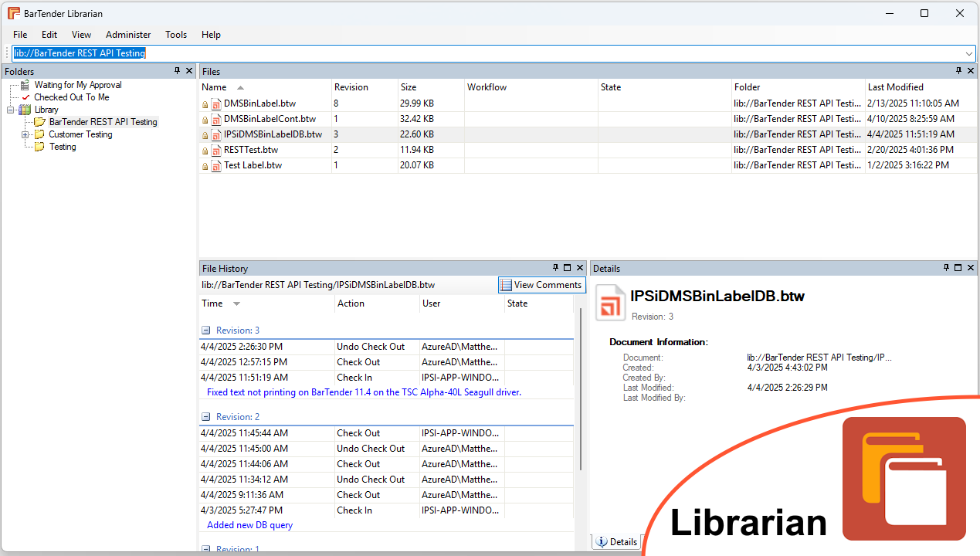Viewport: 980px width, 556px height.
Task: Close the Files pane
Action: (971, 71)
